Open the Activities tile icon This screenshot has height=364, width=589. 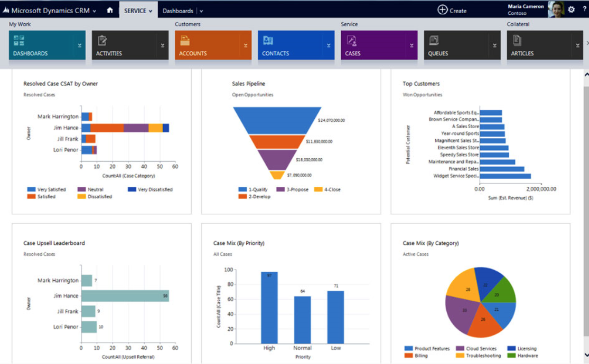point(102,41)
